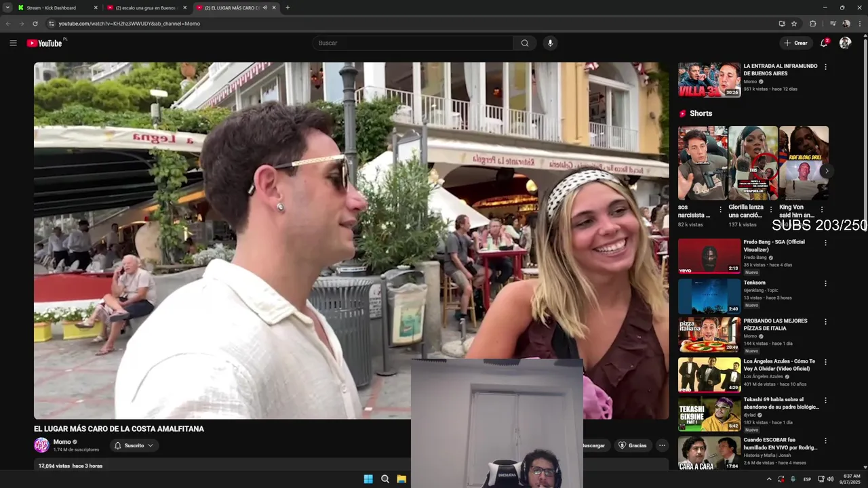Open more actions ellipsis under video

click(662, 445)
